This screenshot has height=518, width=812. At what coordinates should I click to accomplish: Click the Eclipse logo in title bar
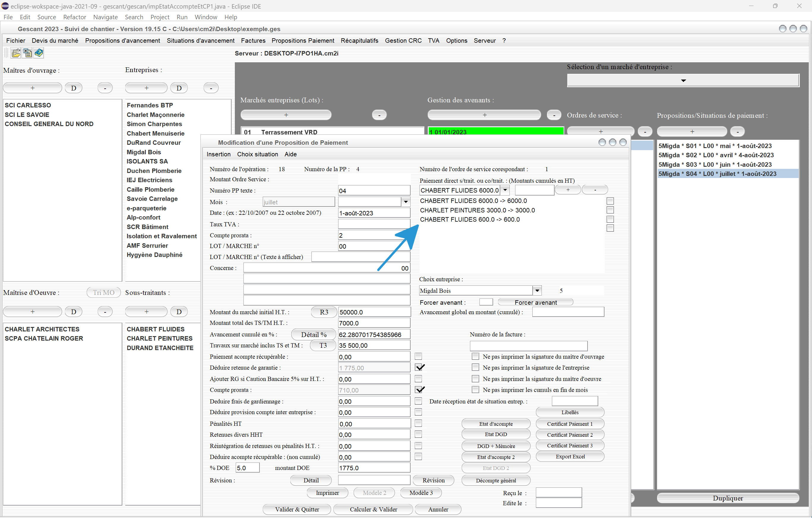tap(5, 6)
